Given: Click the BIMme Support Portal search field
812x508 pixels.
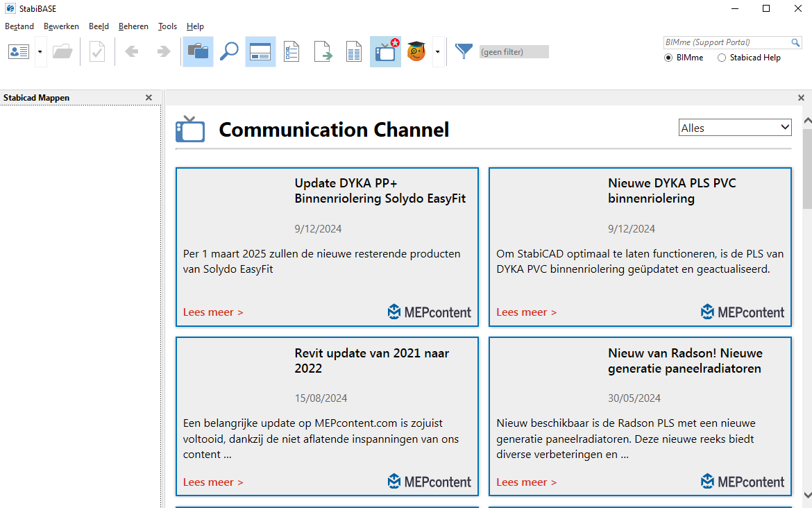Looking at the screenshot, I should click(x=726, y=42).
